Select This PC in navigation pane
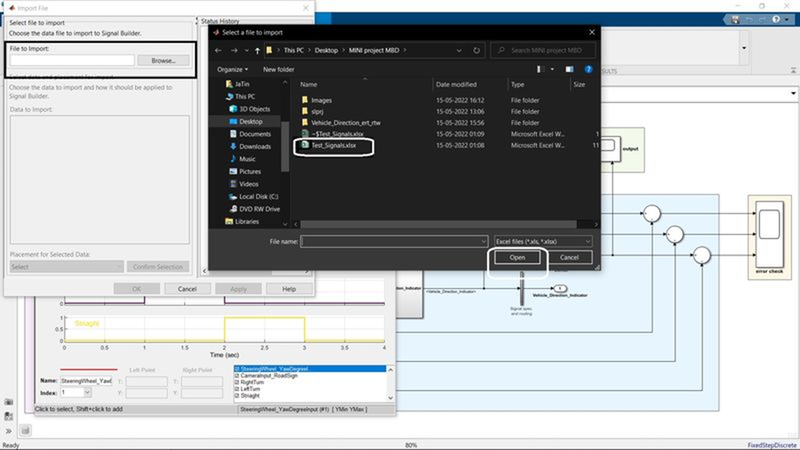 point(244,96)
